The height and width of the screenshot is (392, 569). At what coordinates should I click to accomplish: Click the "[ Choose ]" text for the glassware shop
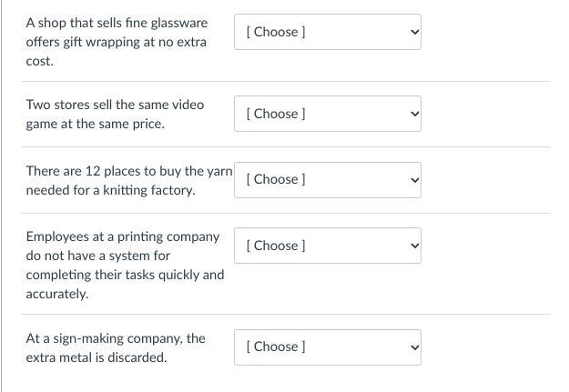click(x=276, y=32)
